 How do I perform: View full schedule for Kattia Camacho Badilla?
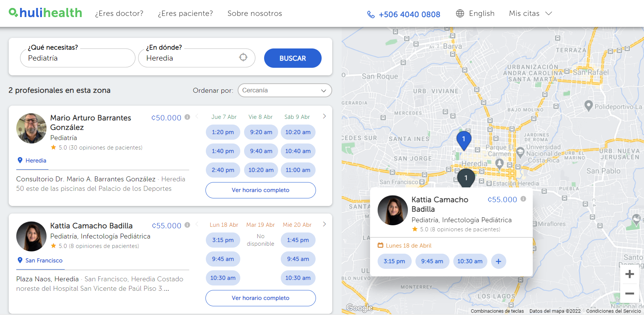pos(261,298)
